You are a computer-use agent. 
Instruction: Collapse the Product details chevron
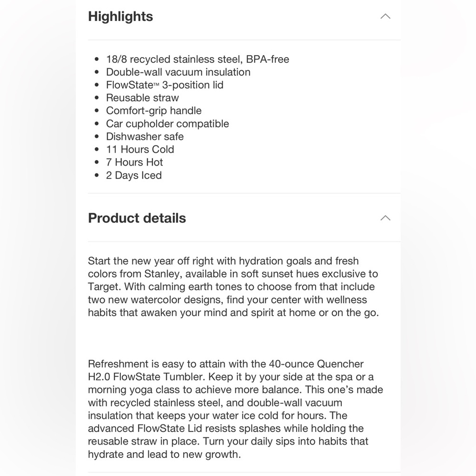(x=385, y=218)
